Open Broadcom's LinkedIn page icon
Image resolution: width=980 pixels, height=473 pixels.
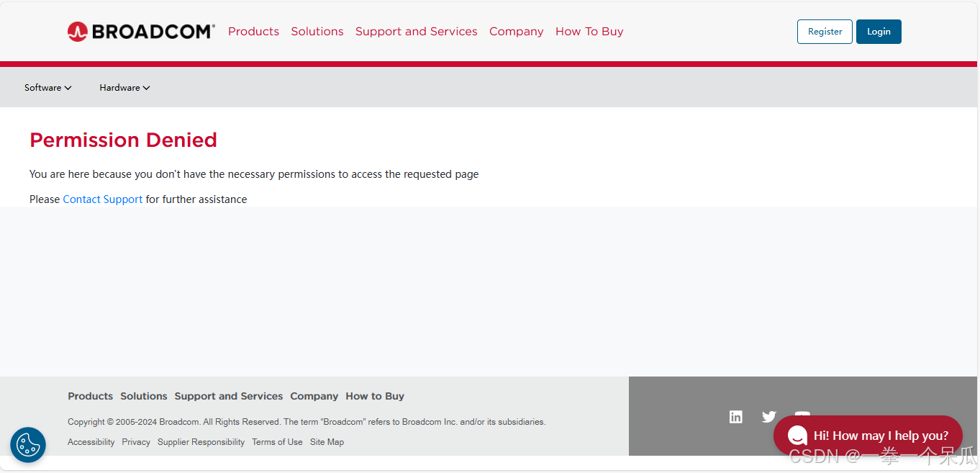(x=735, y=417)
